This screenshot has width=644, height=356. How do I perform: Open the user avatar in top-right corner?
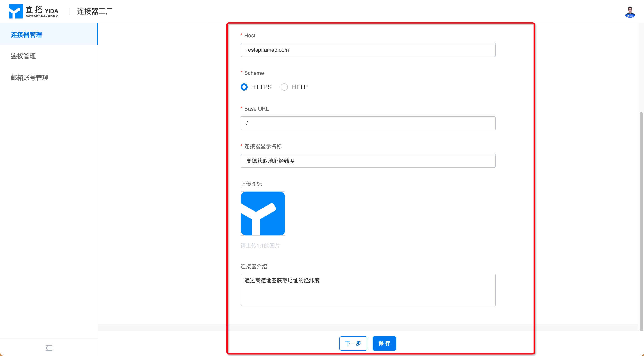pos(630,12)
